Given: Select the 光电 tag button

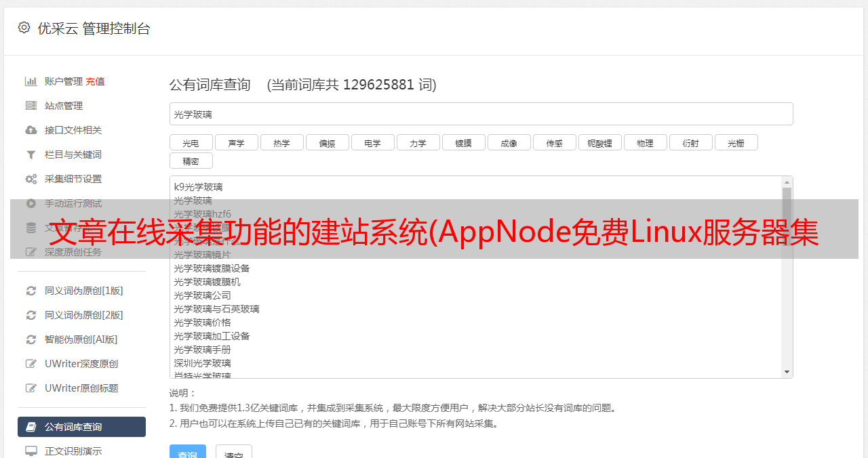Looking at the screenshot, I should click(191, 142).
